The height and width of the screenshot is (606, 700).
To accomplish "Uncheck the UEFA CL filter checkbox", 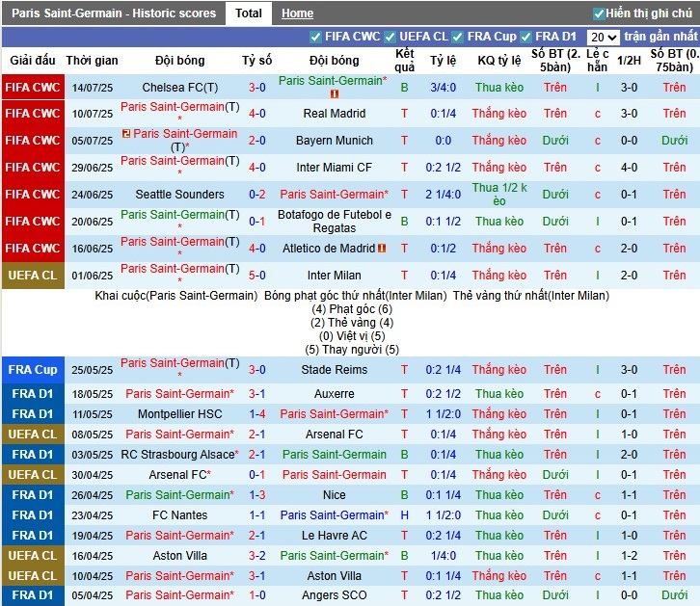I will tap(390, 37).
